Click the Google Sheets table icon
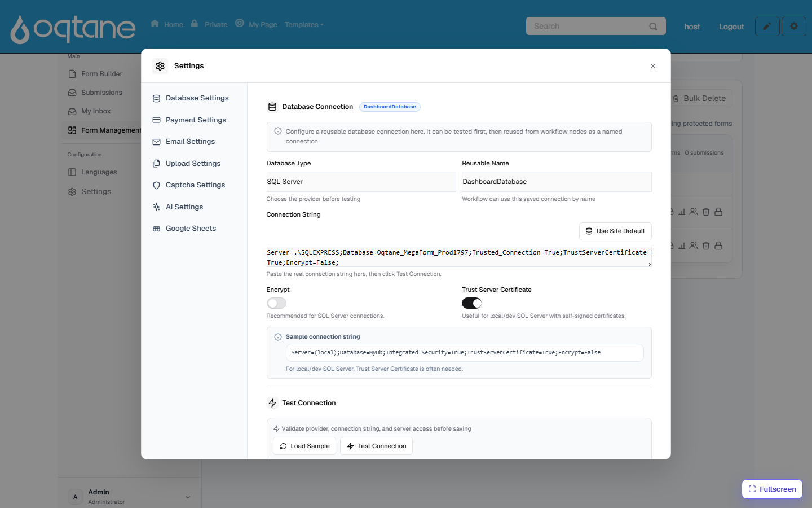812x508 pixels. click(x=157, y=229)
